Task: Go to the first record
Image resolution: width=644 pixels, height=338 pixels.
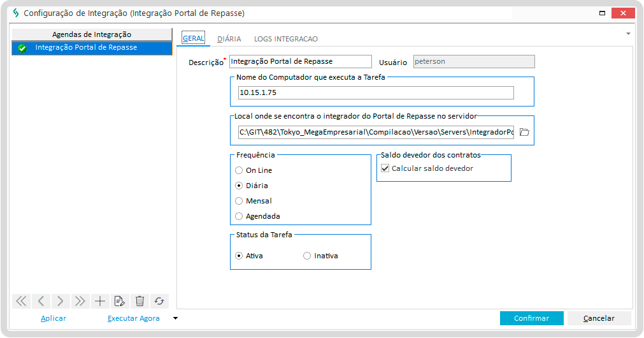Action: click(21, 301)
